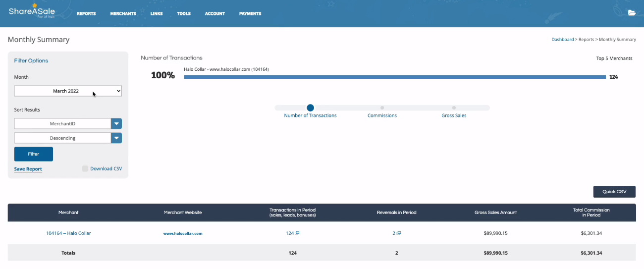Click the Total Commission in Period header
Screen dimensions: 644x269
pos(591,213)
